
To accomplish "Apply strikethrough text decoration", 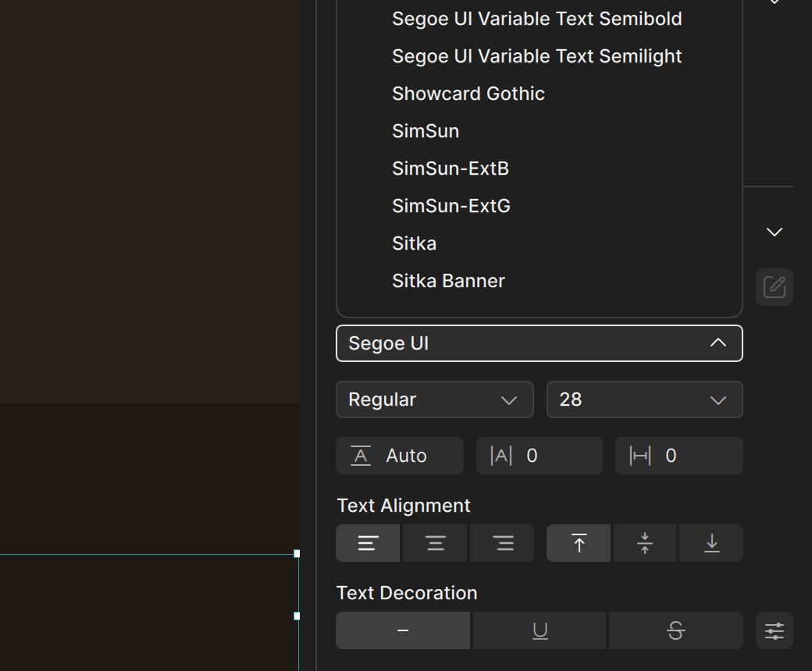I will coord(676,630).
